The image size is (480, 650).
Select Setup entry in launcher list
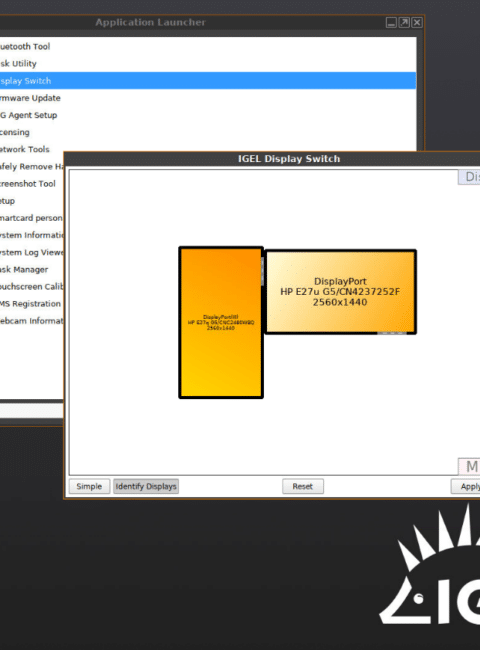click(7, 201)
